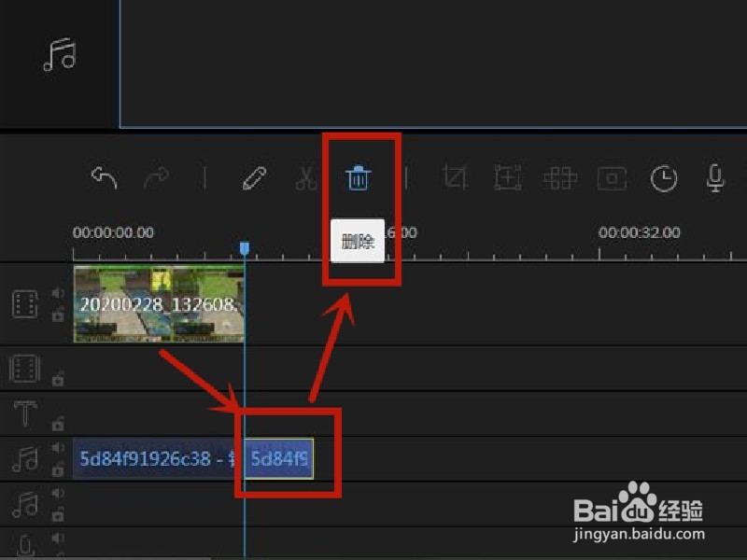Click the trash can delete icon
The height and width of the screenshot is (560, 747).
(x=359, y=177)
